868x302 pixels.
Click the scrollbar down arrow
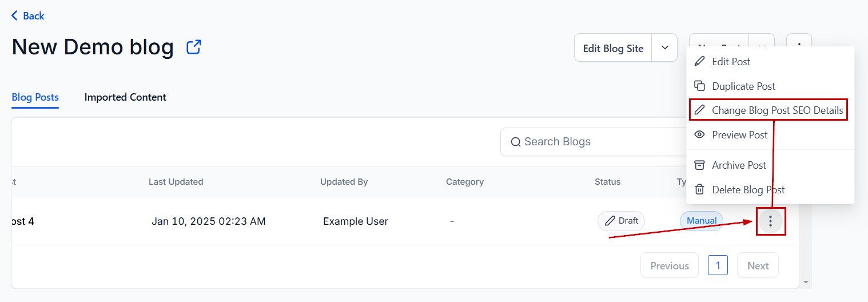806,283
